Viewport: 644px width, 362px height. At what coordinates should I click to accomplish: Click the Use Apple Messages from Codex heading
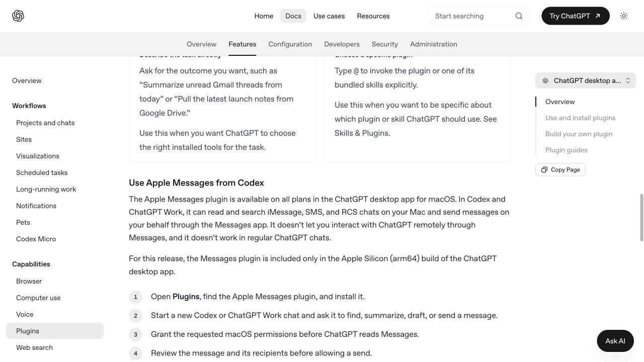pyautogui.click(x=196, y=183)
